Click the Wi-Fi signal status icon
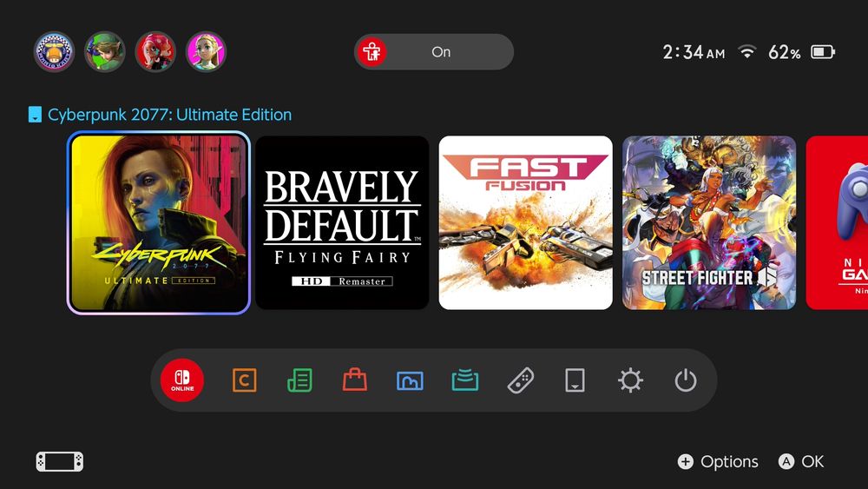Image resolution: width=868 pixels, height=489 pixels. (747, 52)
